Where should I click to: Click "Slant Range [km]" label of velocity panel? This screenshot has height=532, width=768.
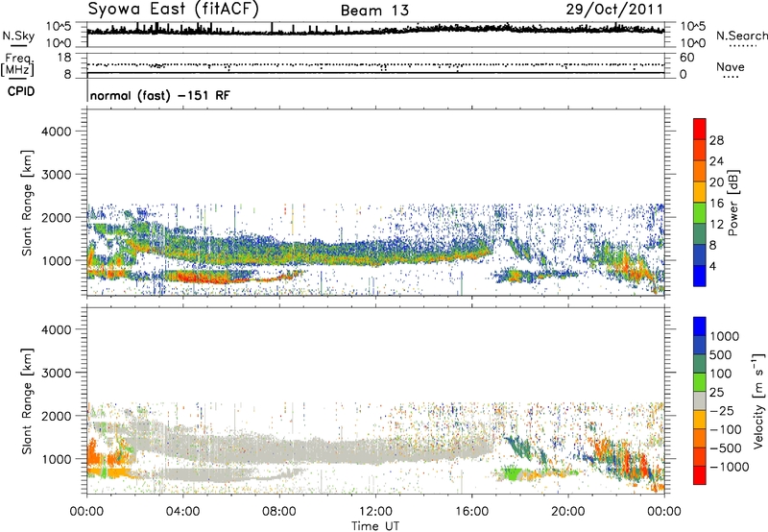[27, 401]
